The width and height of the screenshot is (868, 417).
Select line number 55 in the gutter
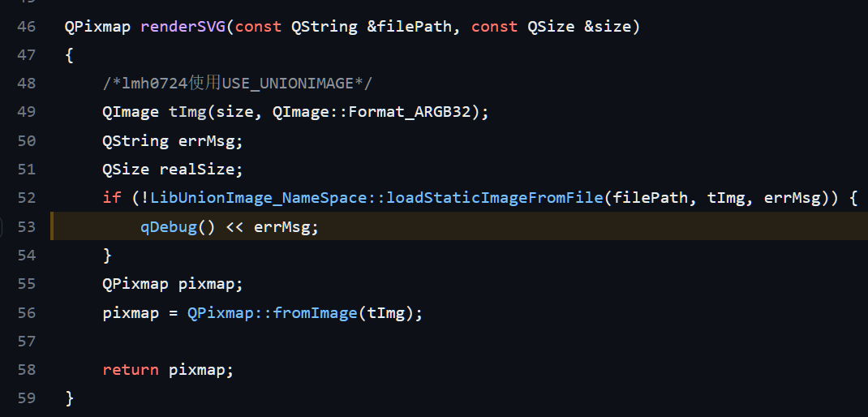click(26, 284)
